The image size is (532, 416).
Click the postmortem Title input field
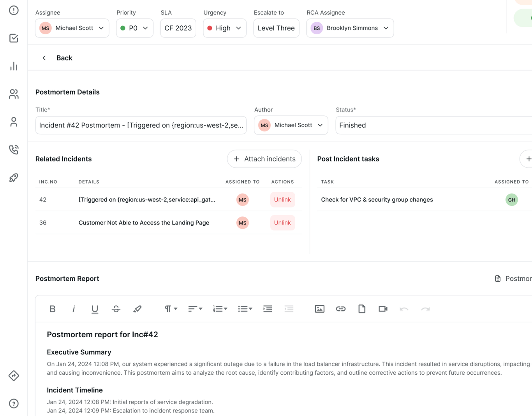[x=141, y=125]
